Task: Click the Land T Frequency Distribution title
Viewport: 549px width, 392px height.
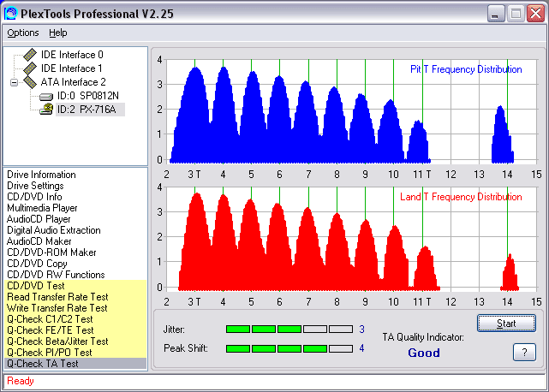Action: (461, 197)
